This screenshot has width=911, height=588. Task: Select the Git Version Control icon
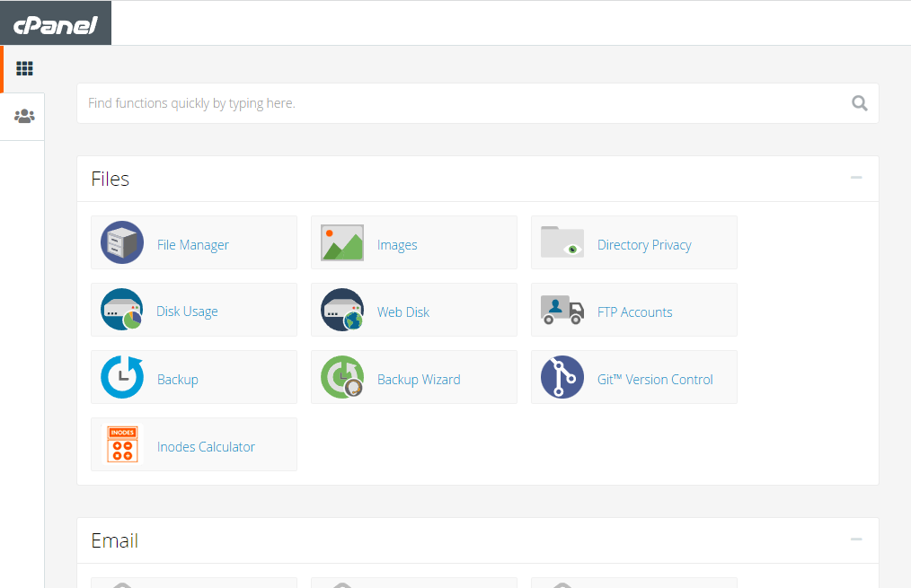click(x=562, y=377)
